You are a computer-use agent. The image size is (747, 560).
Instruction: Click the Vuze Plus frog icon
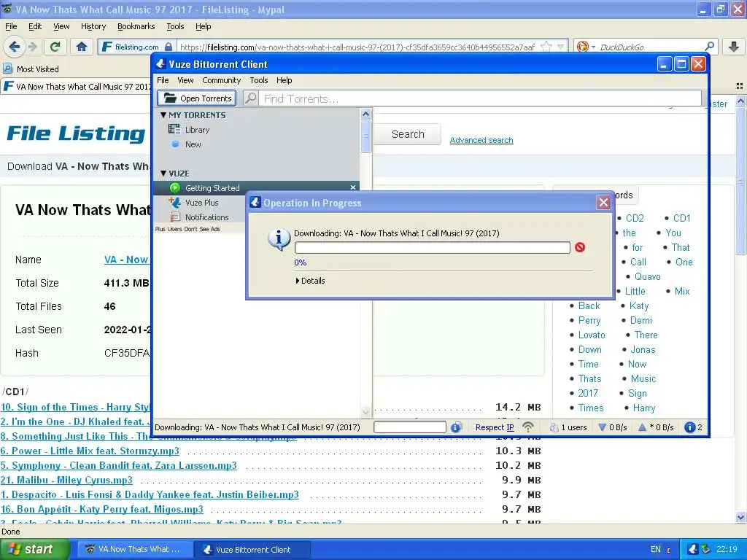tap(175, 203)
